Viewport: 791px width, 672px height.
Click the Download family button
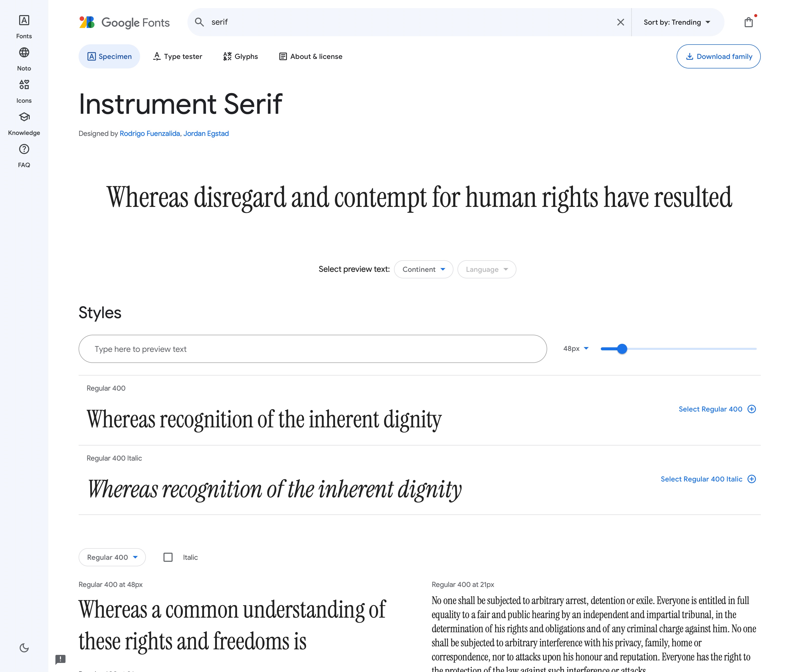[x=718, y=56]
